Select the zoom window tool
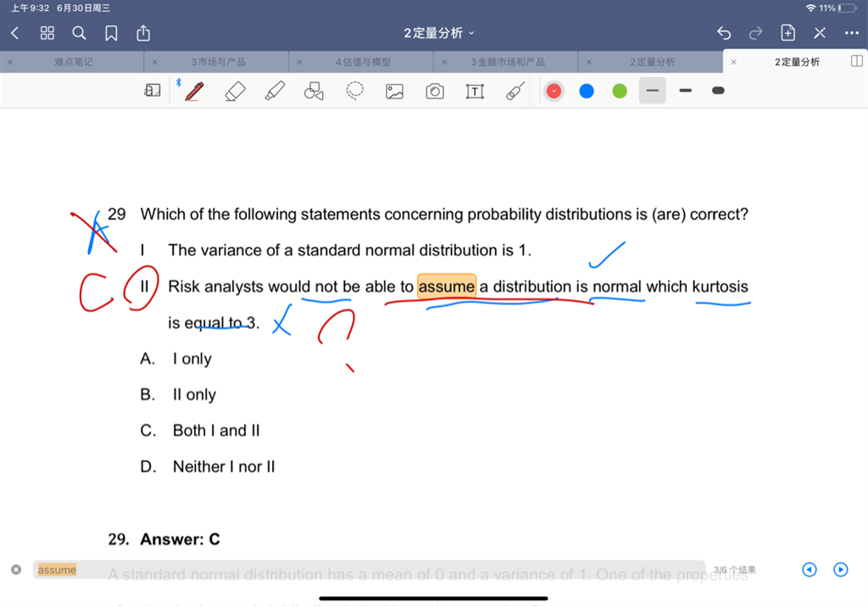This screenshot has width=868, height=607. [153, 90]
